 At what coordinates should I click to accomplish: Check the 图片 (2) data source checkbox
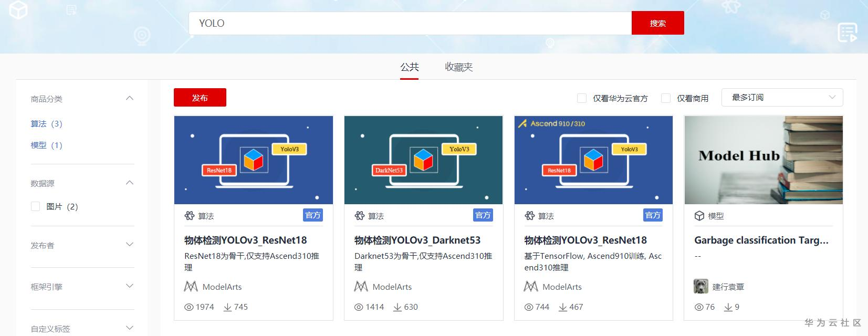pos(36,206)
